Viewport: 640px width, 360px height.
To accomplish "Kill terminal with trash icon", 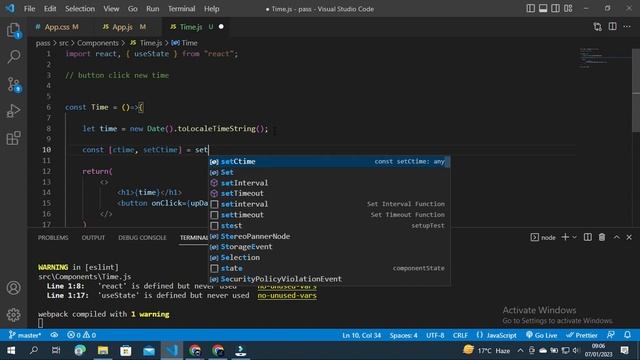I will (x=602, y=237).
